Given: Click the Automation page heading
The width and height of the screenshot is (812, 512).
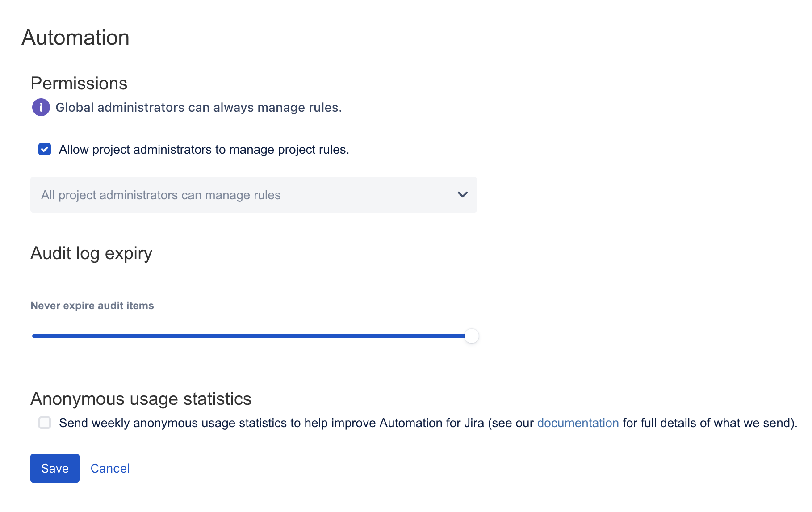Looking at the screenshot, I should [x=75, y=38].
